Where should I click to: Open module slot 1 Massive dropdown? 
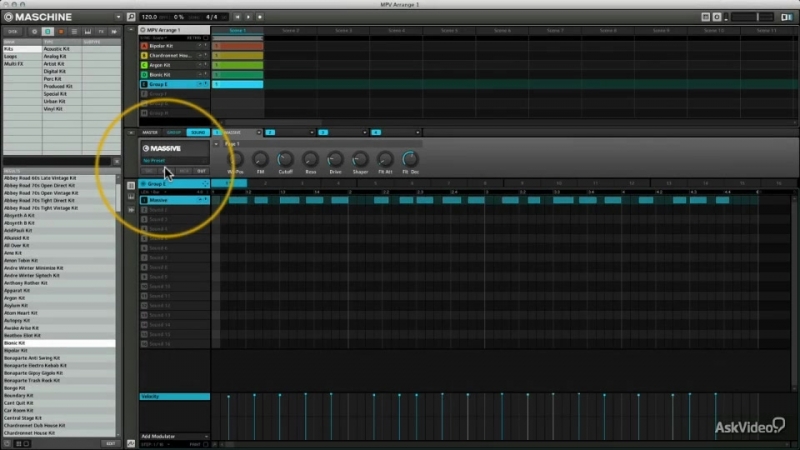259,133
